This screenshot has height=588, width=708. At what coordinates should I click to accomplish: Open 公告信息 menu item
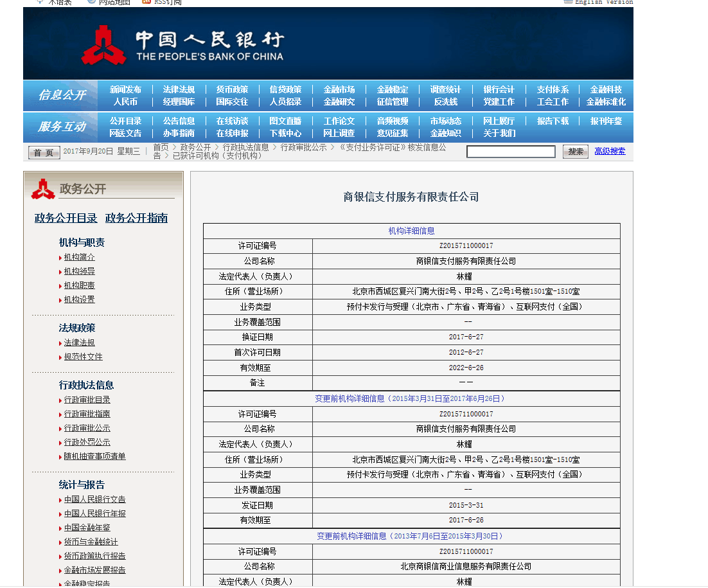pos(179,121)
